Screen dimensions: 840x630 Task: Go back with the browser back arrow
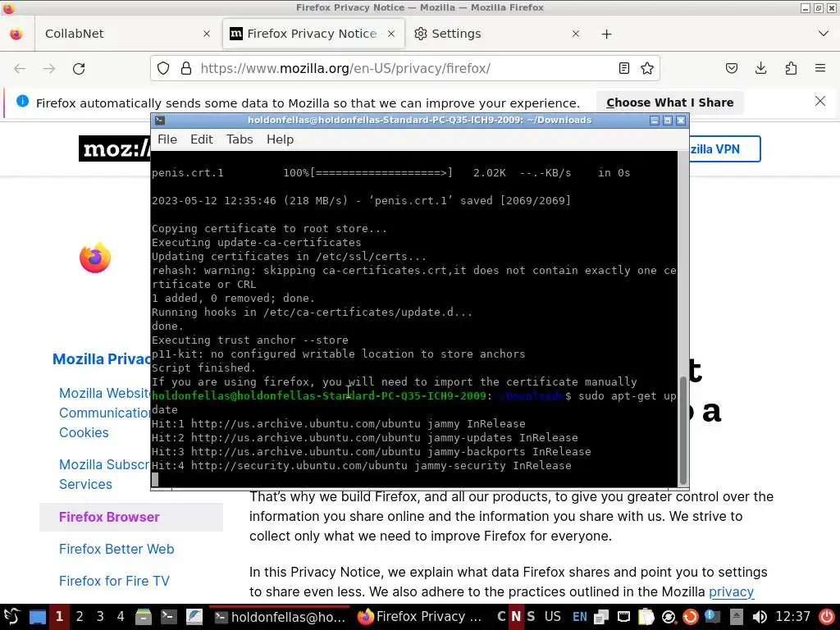point(20,69)
